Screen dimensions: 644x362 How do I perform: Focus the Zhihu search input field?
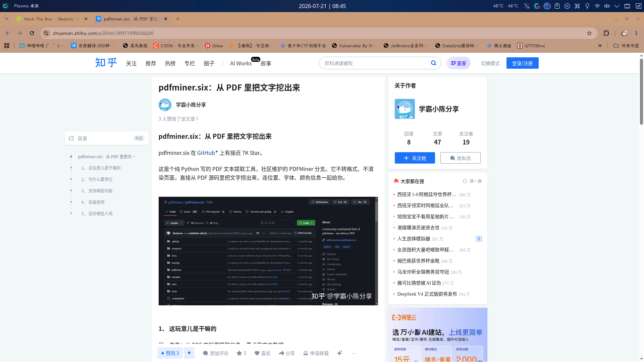pyautogui.click(x=376, y=63)
